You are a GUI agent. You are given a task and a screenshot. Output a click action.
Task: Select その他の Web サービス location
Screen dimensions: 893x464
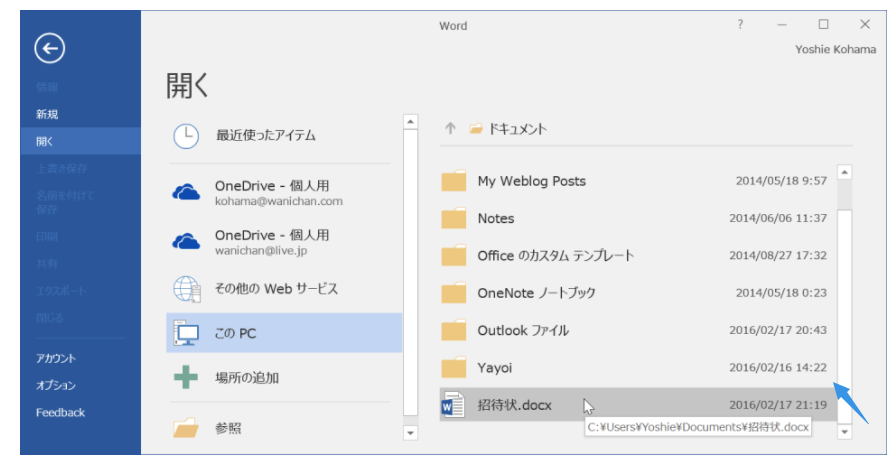[x=276, y=289]
